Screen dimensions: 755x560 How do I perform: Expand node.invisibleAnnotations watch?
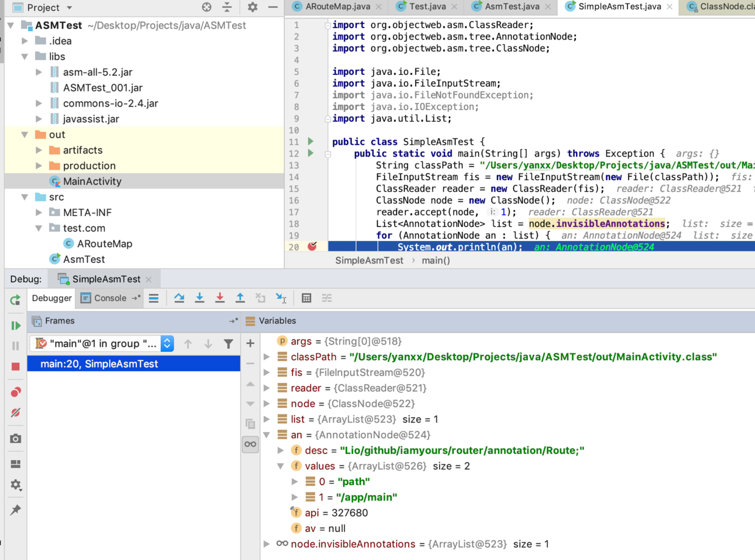267,544
